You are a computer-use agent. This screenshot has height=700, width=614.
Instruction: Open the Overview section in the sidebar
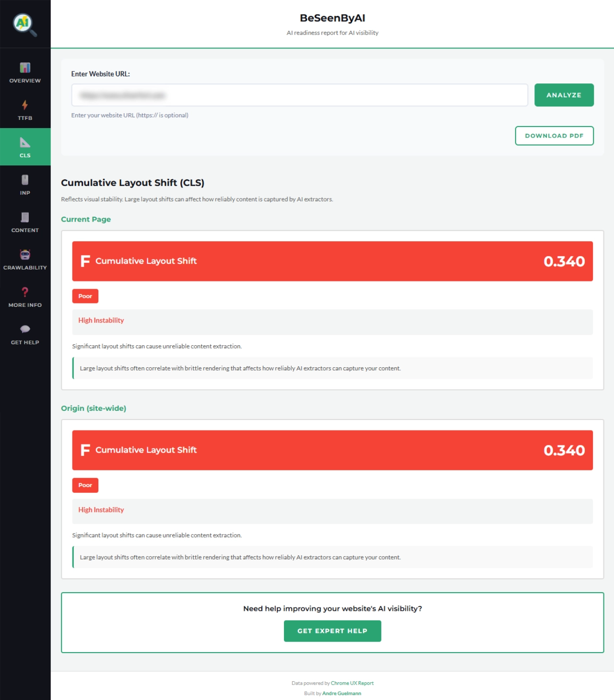pyautogui.click(x=25, y=71)
